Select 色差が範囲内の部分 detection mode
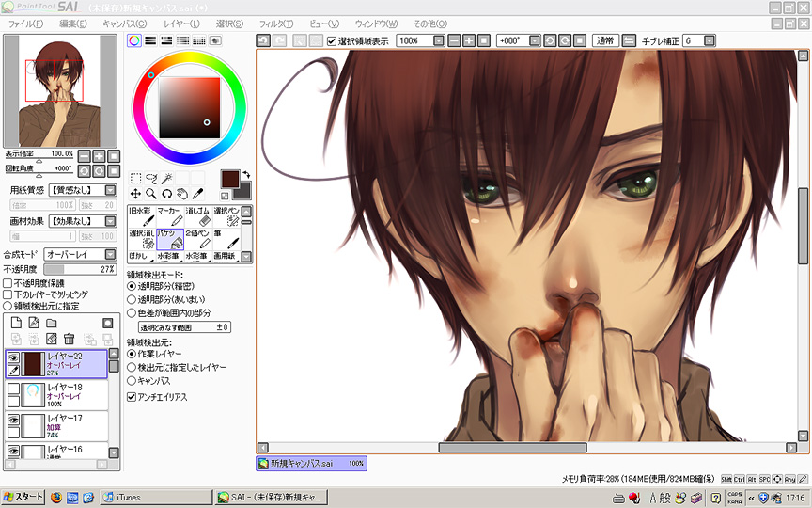 point(132,313)
